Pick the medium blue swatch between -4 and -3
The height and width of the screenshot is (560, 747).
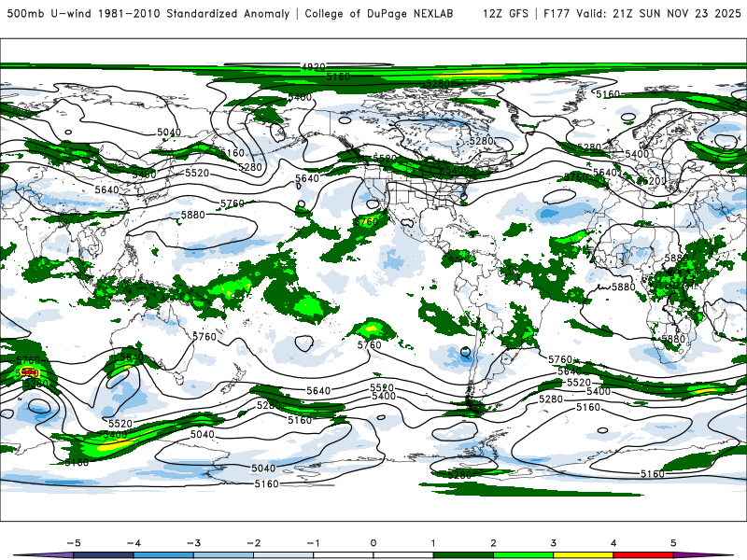(x=163, y=555)
